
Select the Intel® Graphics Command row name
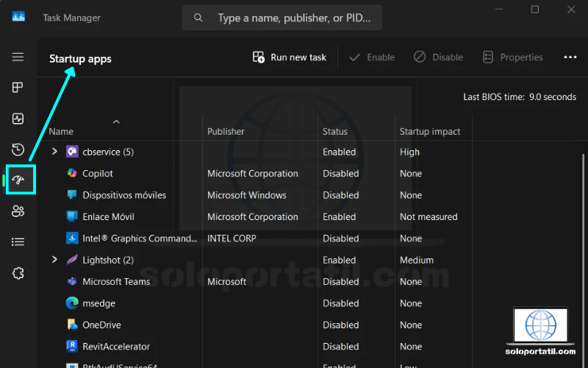(140, 238)
